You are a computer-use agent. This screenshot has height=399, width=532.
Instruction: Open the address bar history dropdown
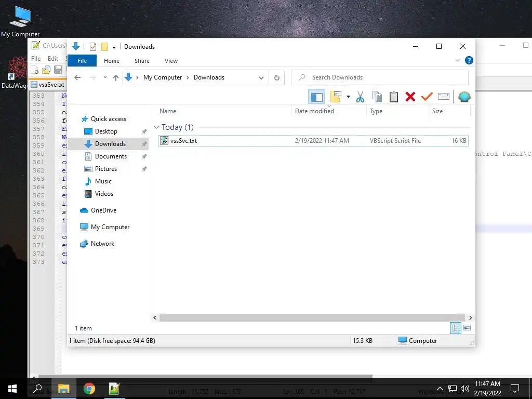tap(261, 78)
